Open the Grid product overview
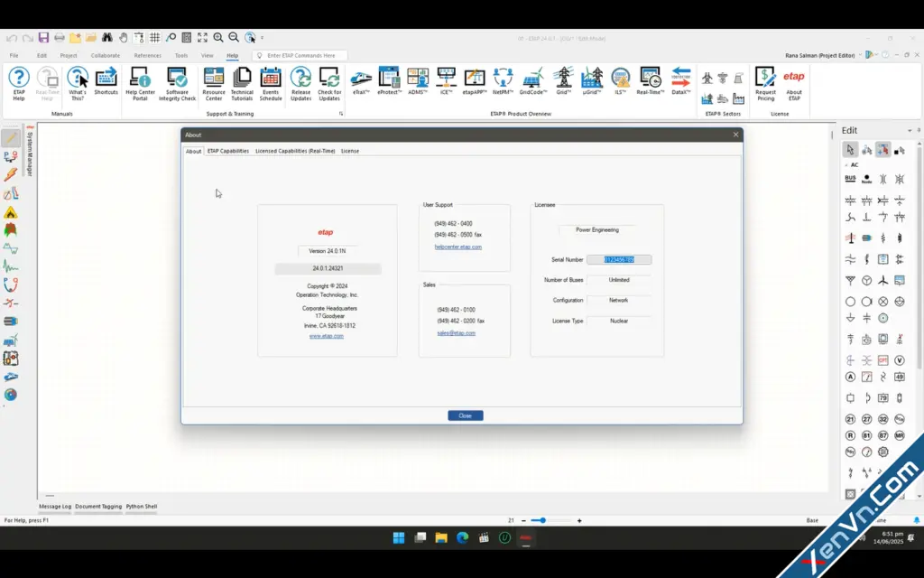Viewport: 924px width, 578px height. [563, 81]
